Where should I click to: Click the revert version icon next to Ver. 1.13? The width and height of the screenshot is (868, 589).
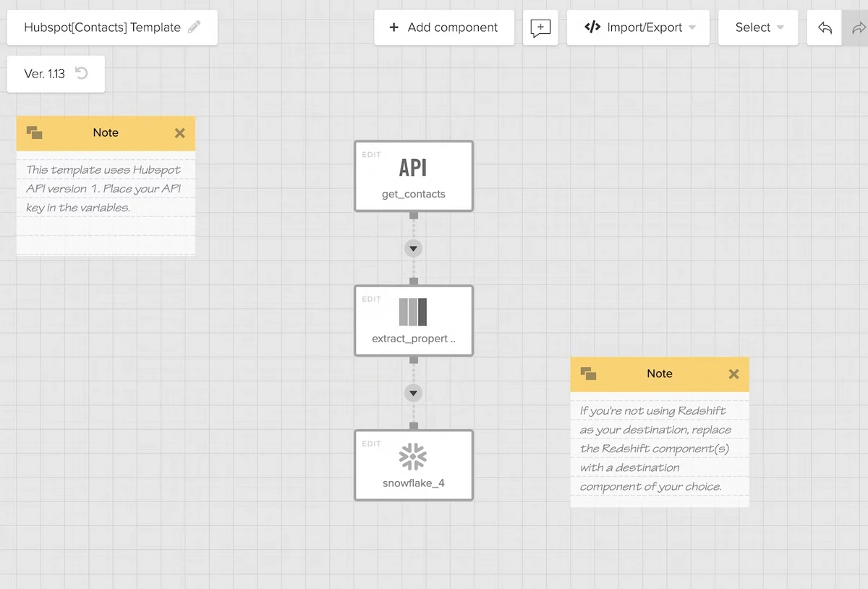pyautogui.click(x=82, y=73)
